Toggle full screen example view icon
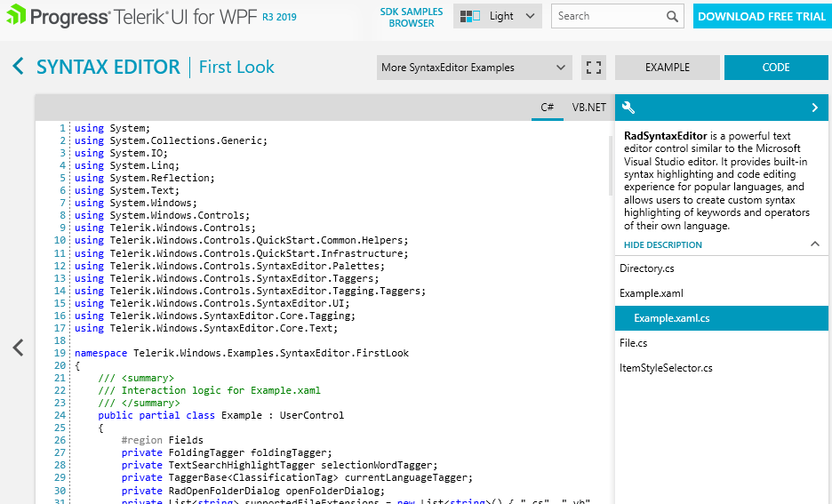The width and height of the screenshot is (832, 504). (x=593, y=68)
